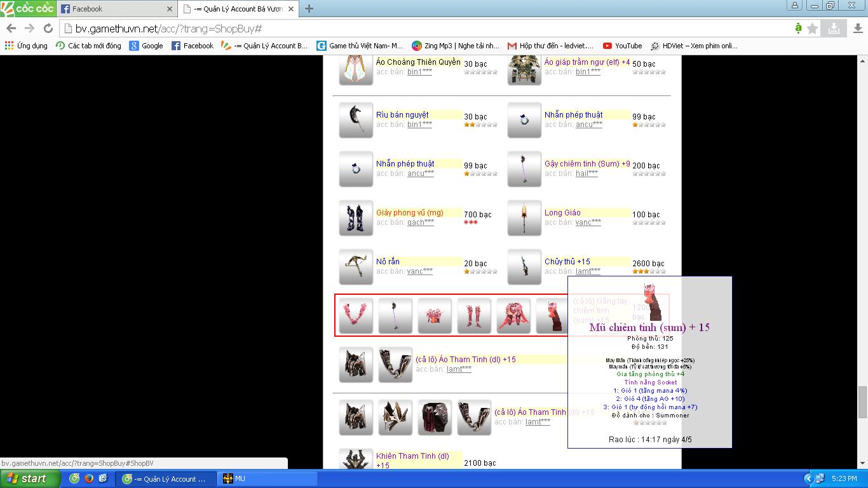Click the gloves icon in two-piece Áo Tham Tinh lot

tap(395, 364)
